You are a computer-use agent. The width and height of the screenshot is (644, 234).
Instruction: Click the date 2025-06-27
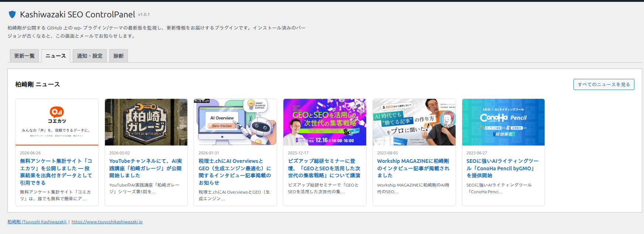click(x=477, y=153)
